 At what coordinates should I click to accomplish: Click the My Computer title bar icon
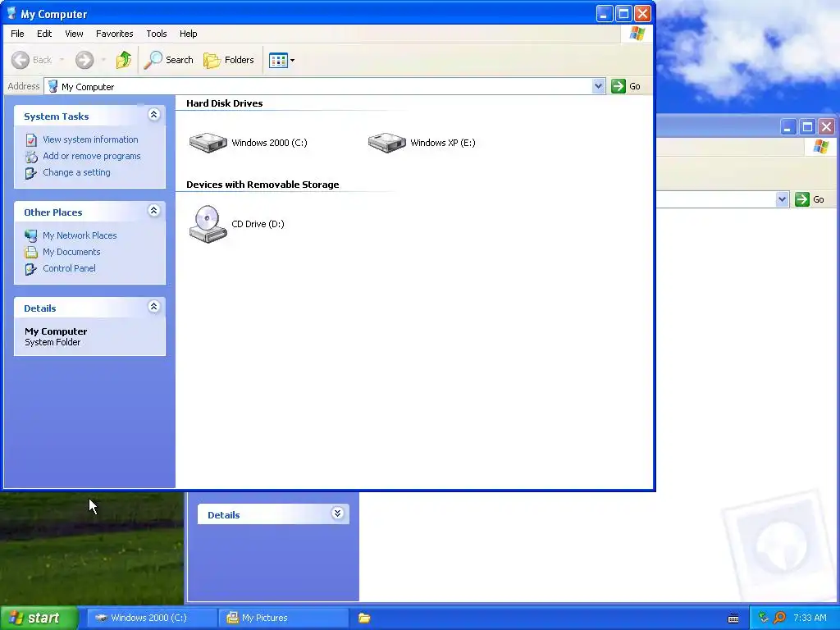click(x=11, y=13)
